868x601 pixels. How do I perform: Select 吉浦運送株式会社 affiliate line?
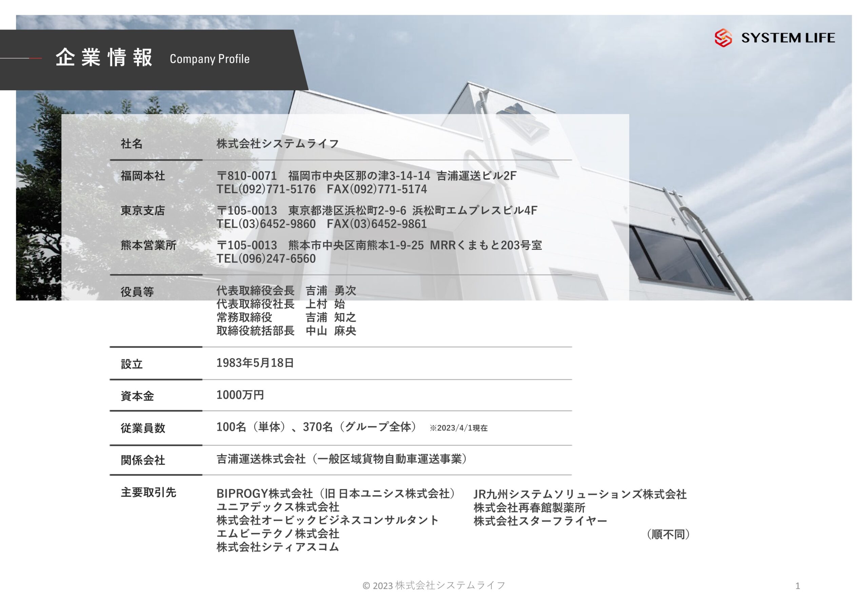pos(342,459)
